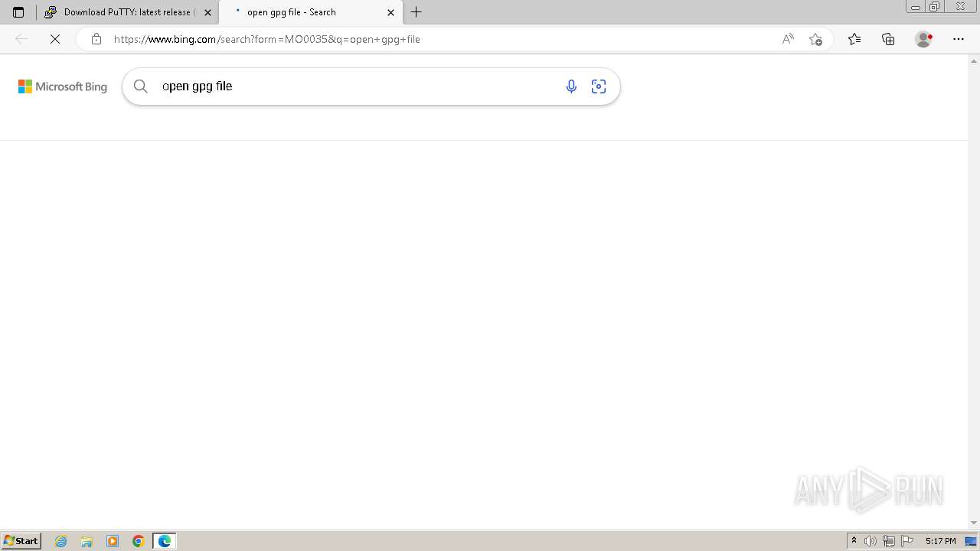Viewport: 980px width, 551px height.
Task: Go to Microsoft Bing home logo
Action: click(63, 86)
